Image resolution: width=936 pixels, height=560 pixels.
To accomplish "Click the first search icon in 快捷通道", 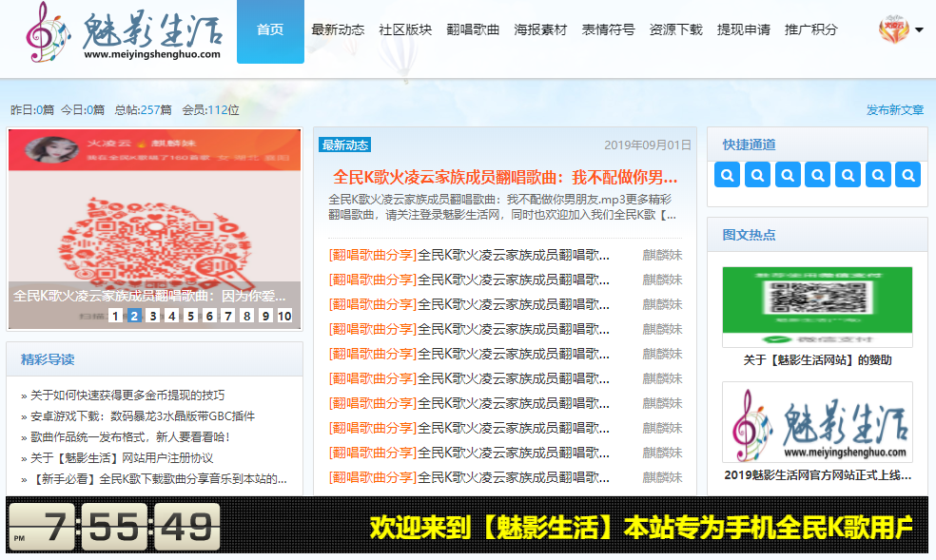I will click(728, 175).
